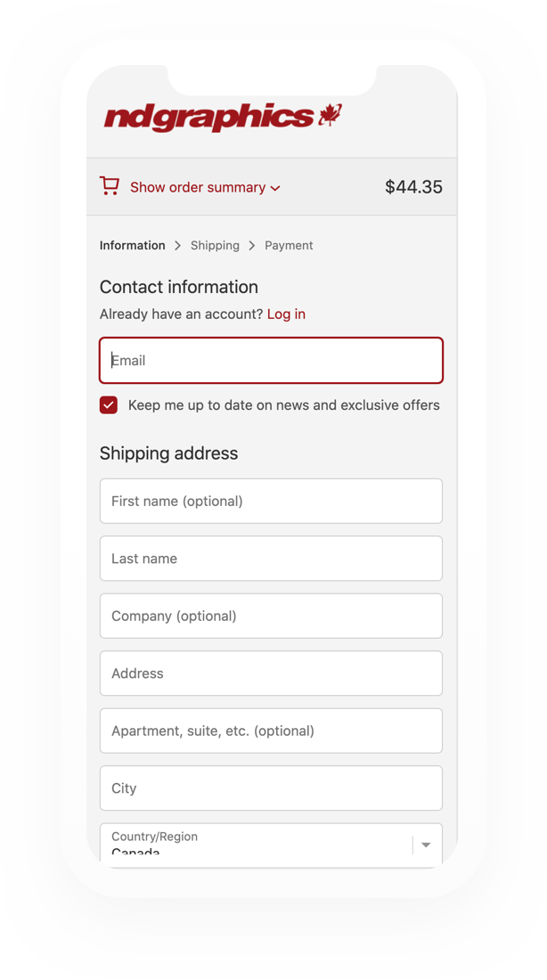Click the Apartment, suite, etc. field
The image size is (547, 980).
(x=272, y=731)
